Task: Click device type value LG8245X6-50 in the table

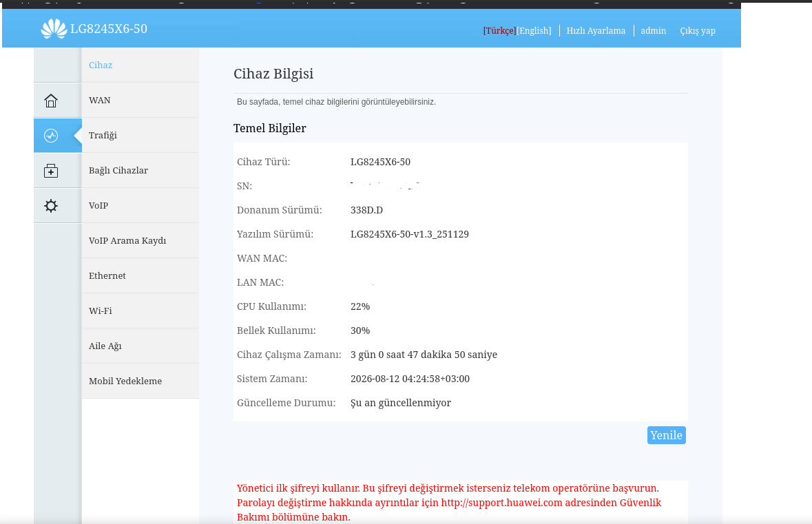Action: (x=380, y=162)
